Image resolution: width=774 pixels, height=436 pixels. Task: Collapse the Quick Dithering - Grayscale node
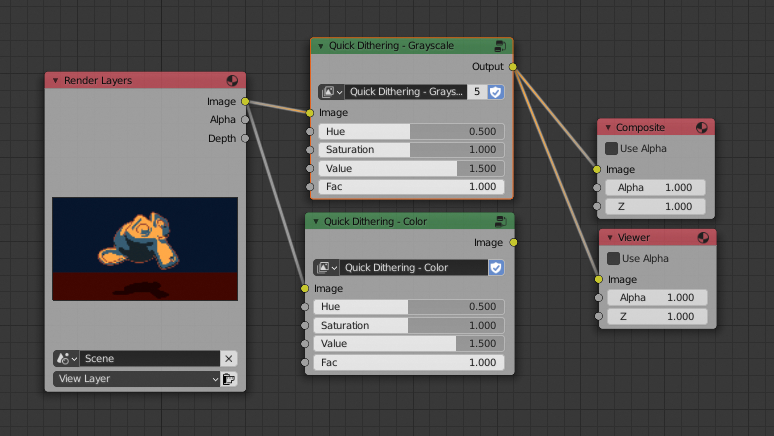tap(321, 46)
